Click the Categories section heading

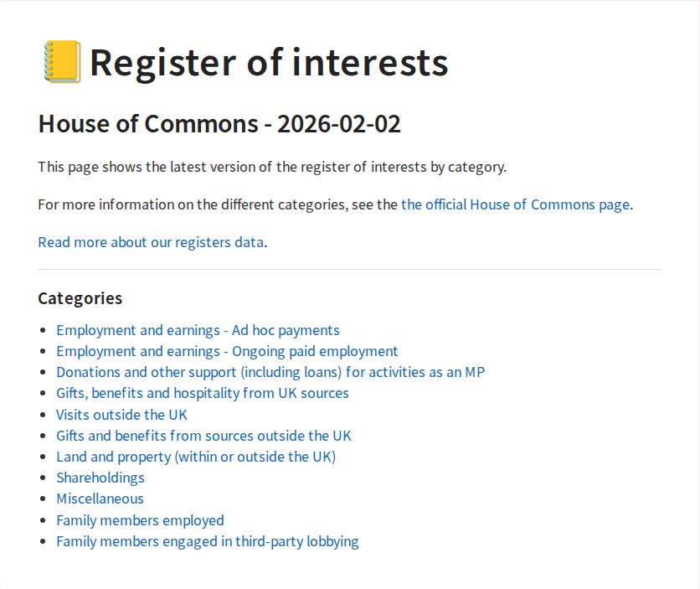click(80, 298)
